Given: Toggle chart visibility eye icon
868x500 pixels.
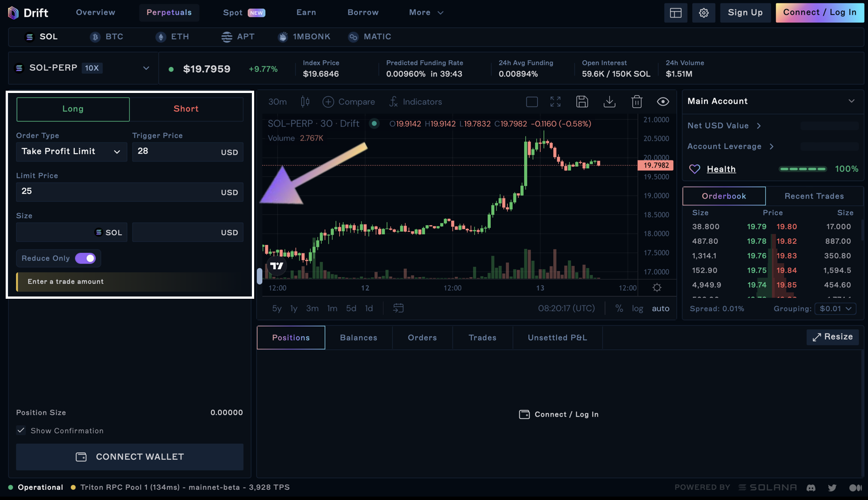Looking at the screenshot, I should pos(663,101).
